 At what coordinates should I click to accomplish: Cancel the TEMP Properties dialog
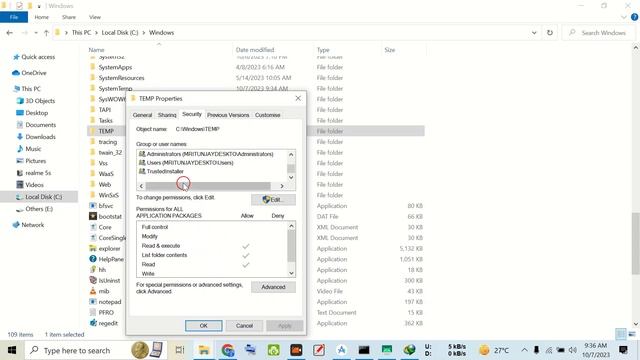coord(244,326)
